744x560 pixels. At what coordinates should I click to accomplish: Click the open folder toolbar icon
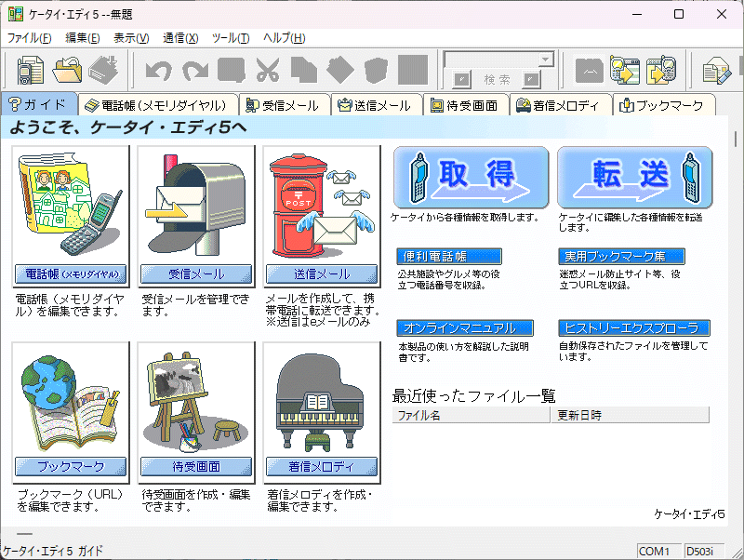pyautogui.click(x=67, y=71)
